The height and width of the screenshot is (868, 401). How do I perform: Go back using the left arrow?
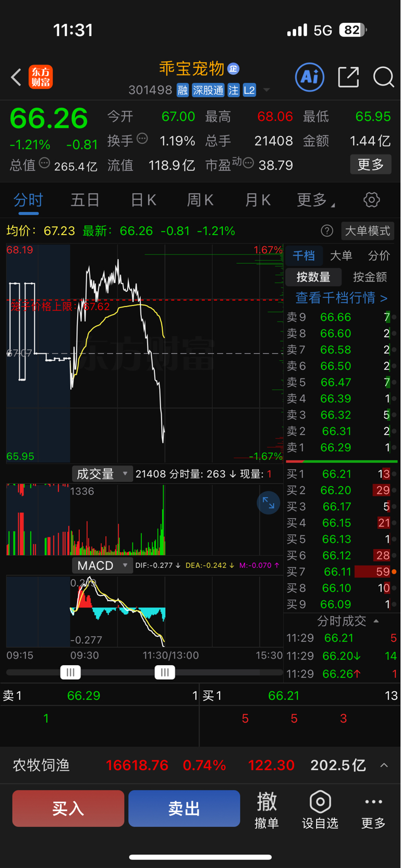(16, 77)
